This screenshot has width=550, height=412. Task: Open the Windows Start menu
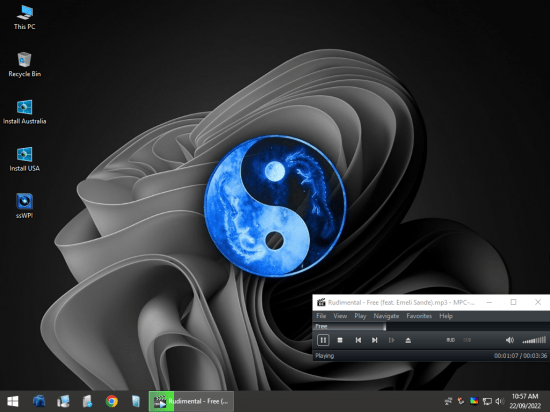tap(13, 401)
